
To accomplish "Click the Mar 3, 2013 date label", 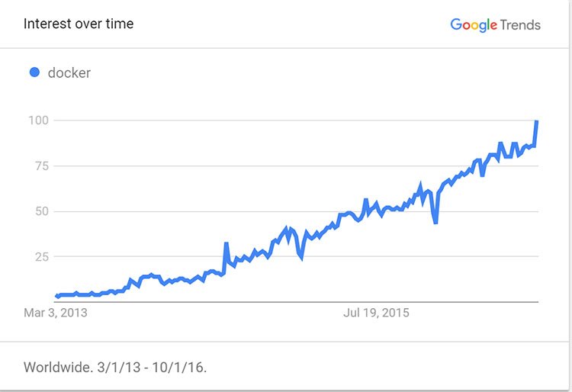I will [x=56, y=313].
